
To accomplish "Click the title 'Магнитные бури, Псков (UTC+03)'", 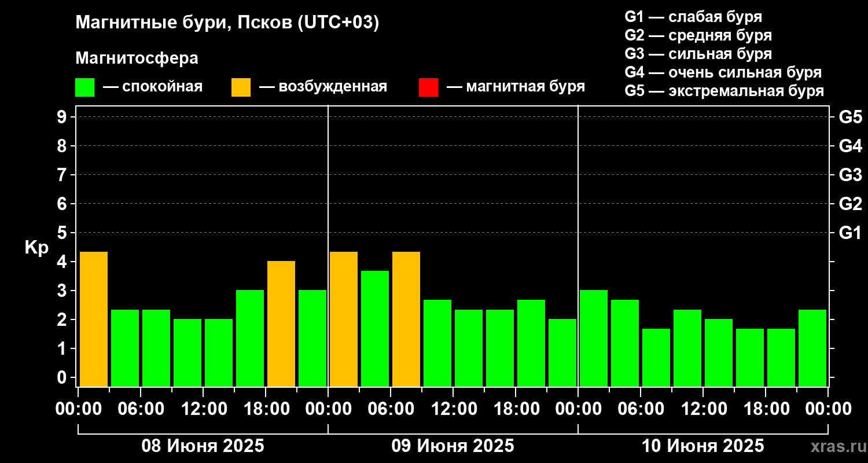I will pos(227,24).
